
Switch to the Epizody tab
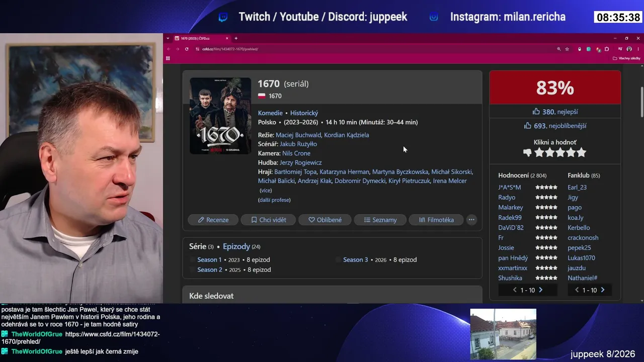[236, 246]
